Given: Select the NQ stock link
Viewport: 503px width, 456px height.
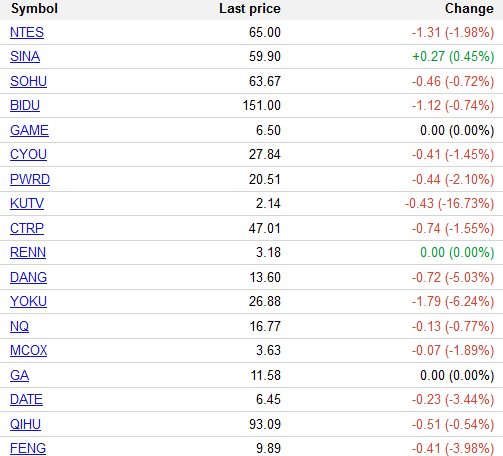Looking at the screenshot, I should (x=19, y=326).
